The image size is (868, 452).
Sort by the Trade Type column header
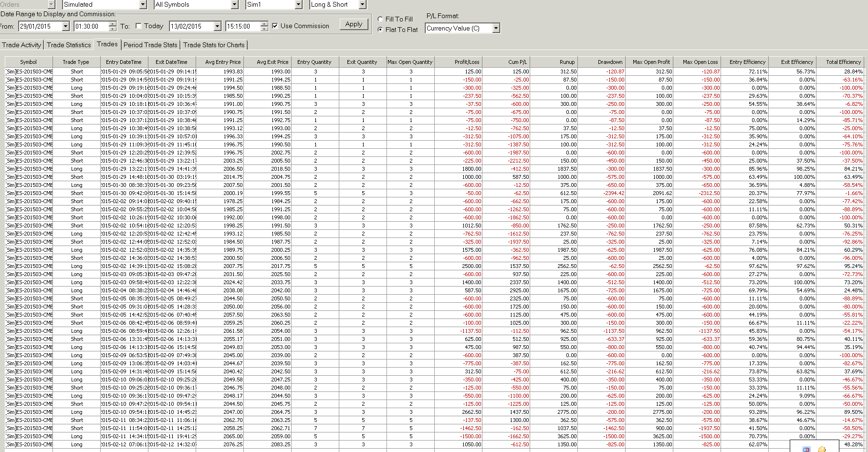coord(76,62)
